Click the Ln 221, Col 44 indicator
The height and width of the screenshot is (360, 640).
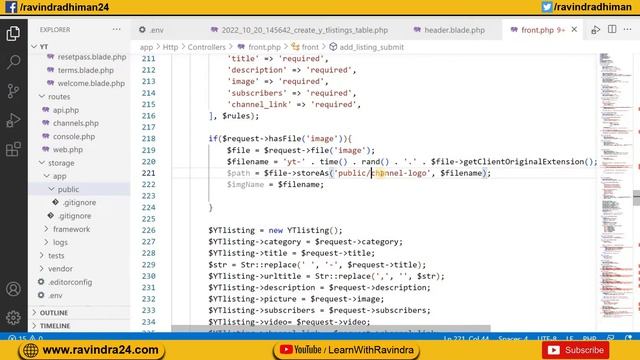(466, 338)
